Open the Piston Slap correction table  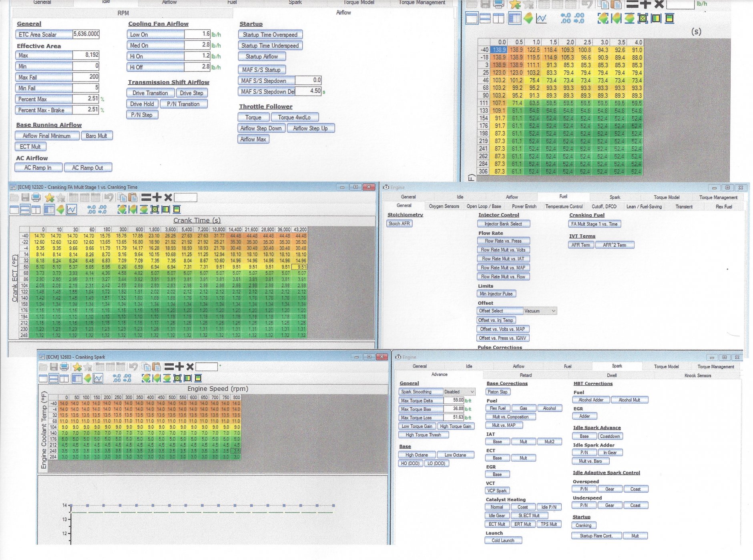pyautogui.click(x=497, y=392)
